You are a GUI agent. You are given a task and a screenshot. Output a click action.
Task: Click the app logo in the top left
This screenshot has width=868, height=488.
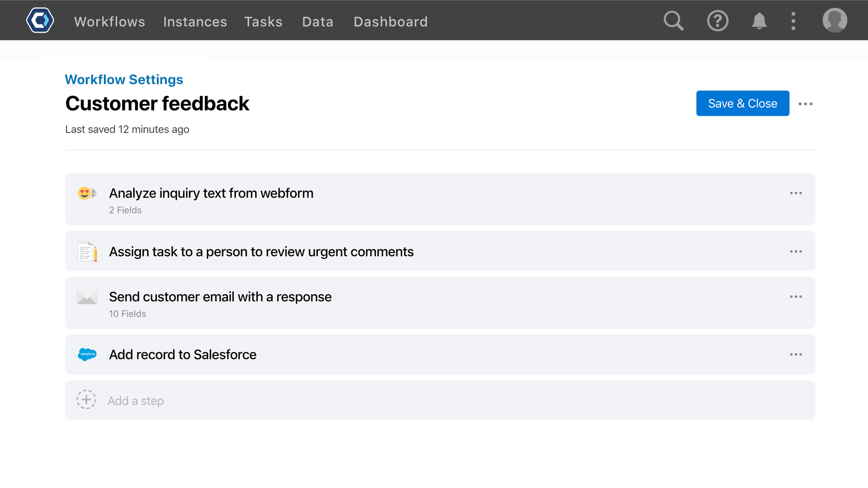pos(40,20)
